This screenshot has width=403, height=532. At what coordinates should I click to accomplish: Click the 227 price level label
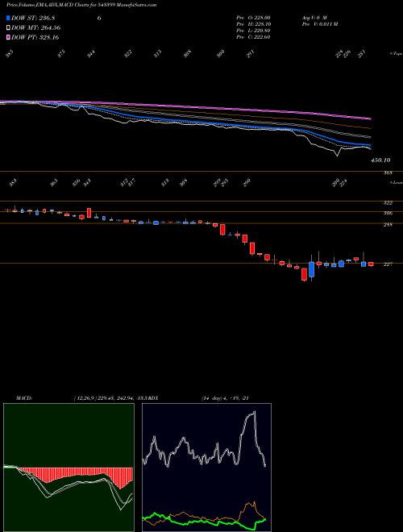[388, 264]
